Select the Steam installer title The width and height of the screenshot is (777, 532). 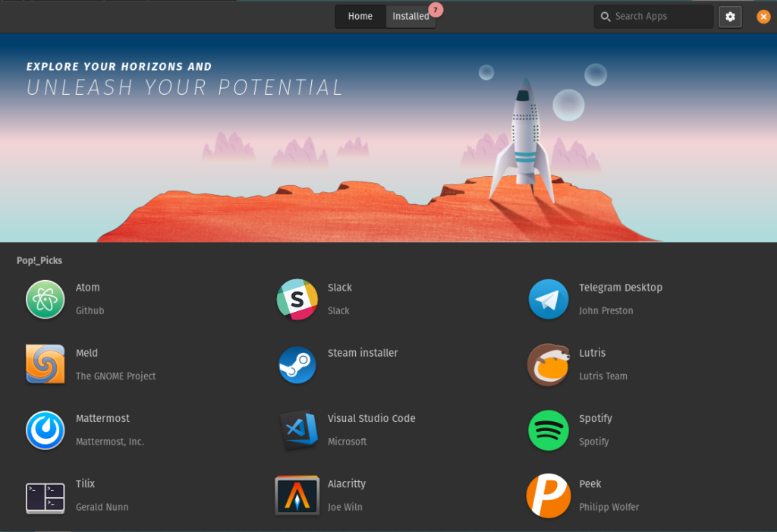pyautogui.click(x=363, y=353)
